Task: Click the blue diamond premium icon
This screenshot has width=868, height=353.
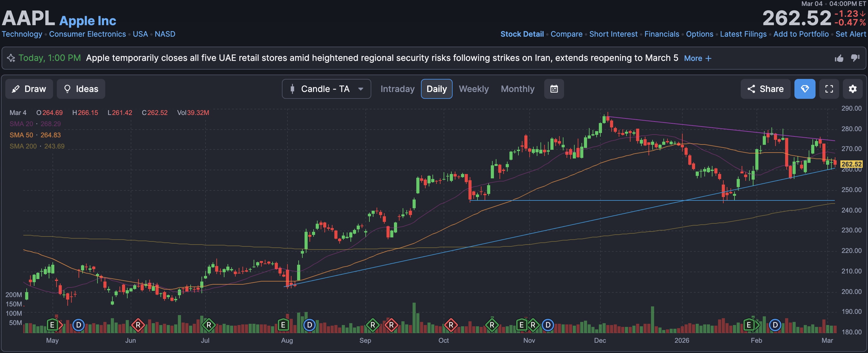Action: 804,89
